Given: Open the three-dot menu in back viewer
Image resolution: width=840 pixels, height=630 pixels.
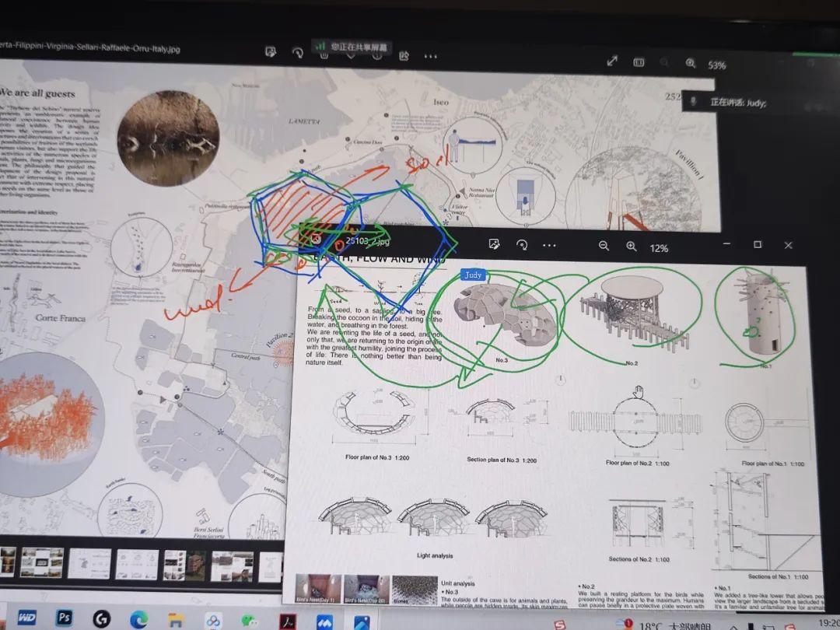Looking at the screenshot, I should pos(431,56).
